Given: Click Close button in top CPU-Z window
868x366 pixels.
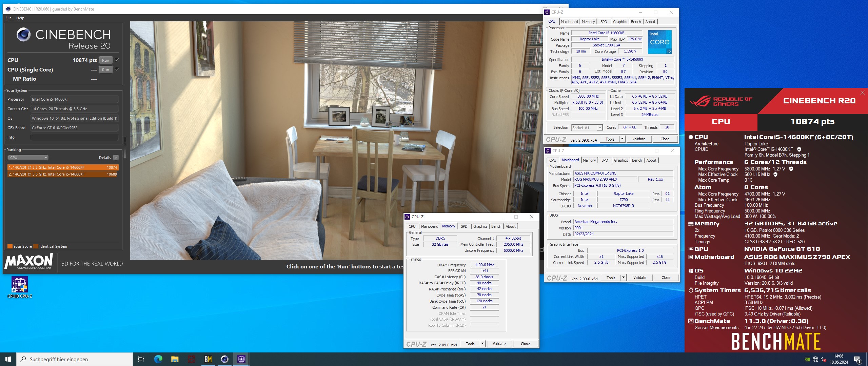Looking at the screenshot, I should point(665,139).
